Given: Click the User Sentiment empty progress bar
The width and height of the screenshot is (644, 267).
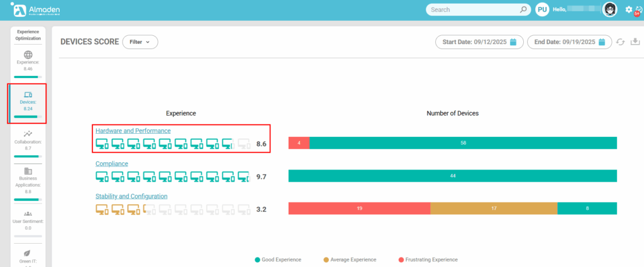Looking at the screenshot, I should (28, 236).
